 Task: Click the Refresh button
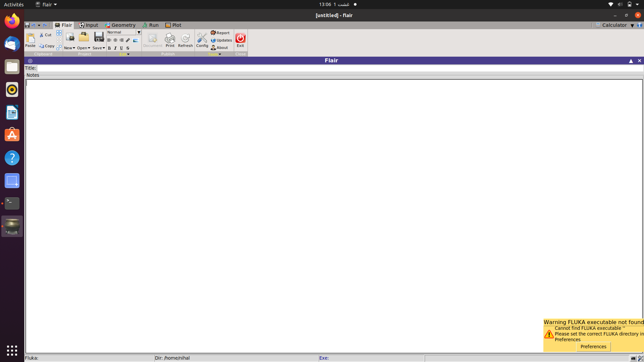185,40
